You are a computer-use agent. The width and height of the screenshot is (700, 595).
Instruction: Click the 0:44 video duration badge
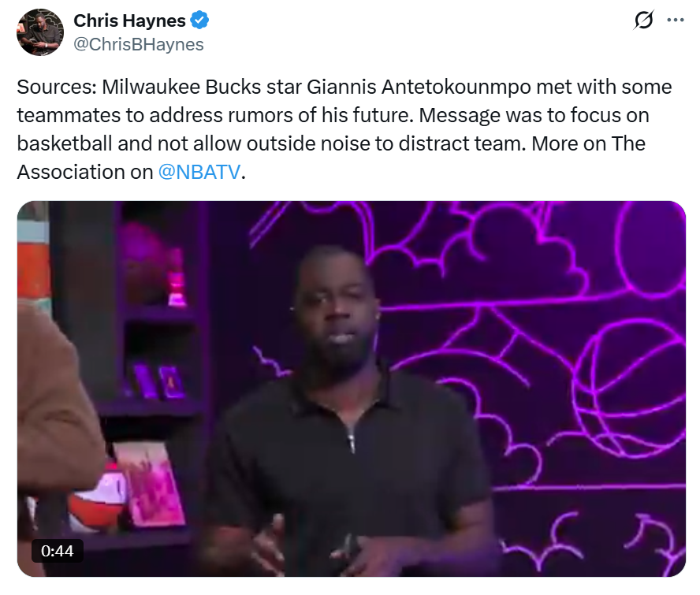tap(57, 551)
